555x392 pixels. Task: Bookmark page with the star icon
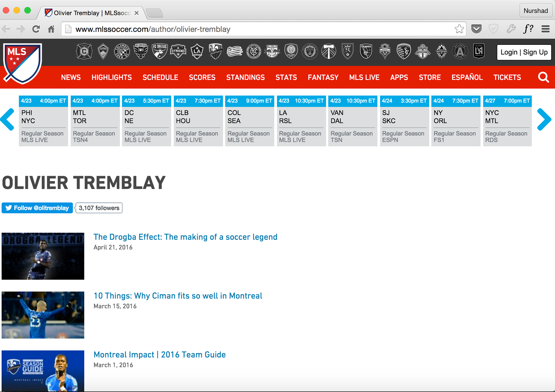point(459,29)
